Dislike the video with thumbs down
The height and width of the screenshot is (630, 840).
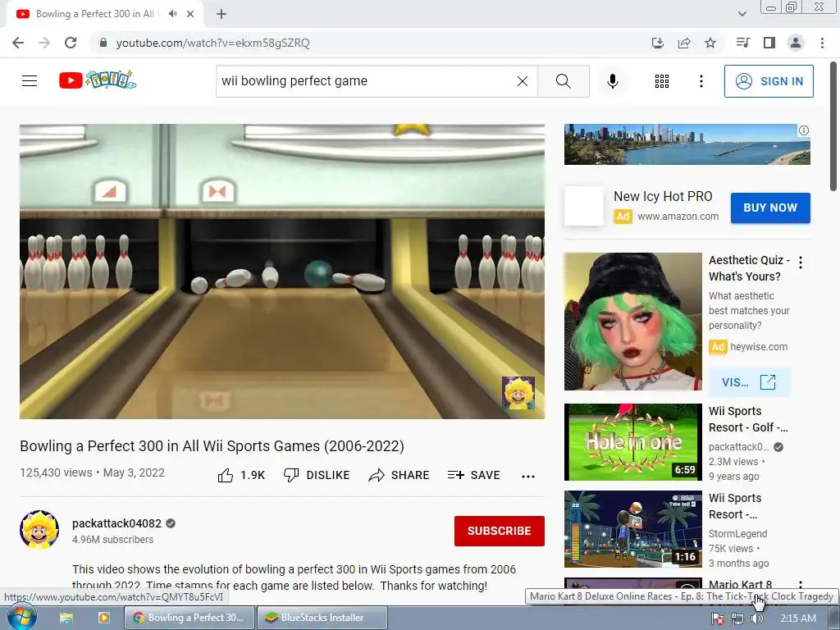[317, 475]
